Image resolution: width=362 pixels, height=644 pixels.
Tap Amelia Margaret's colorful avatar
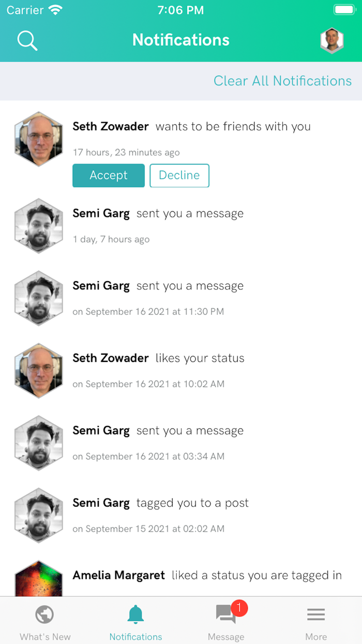38,578
